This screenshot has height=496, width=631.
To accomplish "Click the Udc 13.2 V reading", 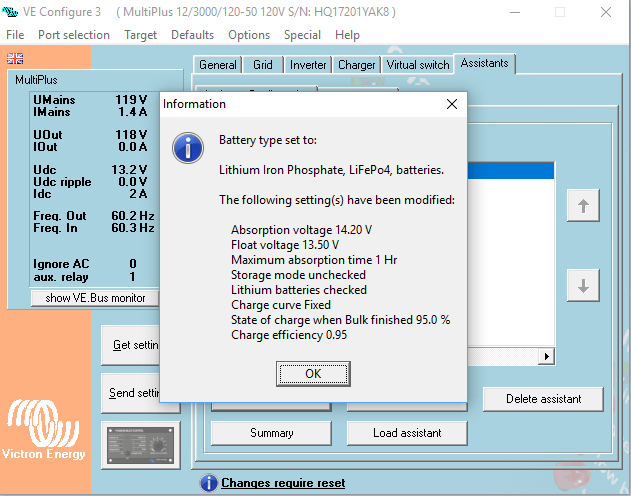I will 90,169.
